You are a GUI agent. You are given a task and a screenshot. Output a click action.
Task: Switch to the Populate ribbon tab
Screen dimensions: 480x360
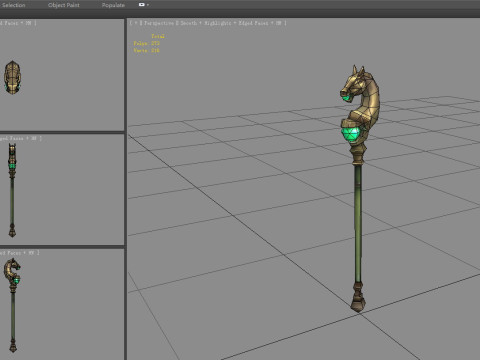coord(113,5)
